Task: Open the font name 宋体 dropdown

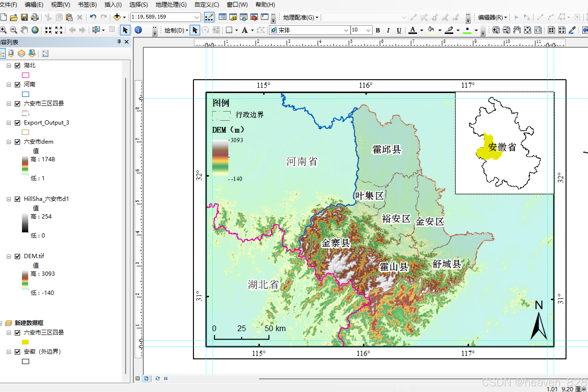Action: (346, 31)
